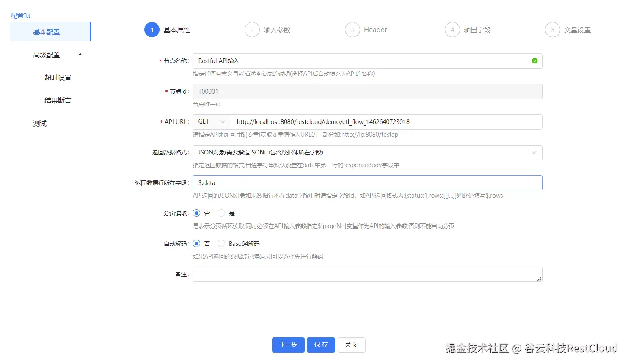Enable 是 option for pagination reading
Screen dimensions: 628x364
(x=221, y=213)
